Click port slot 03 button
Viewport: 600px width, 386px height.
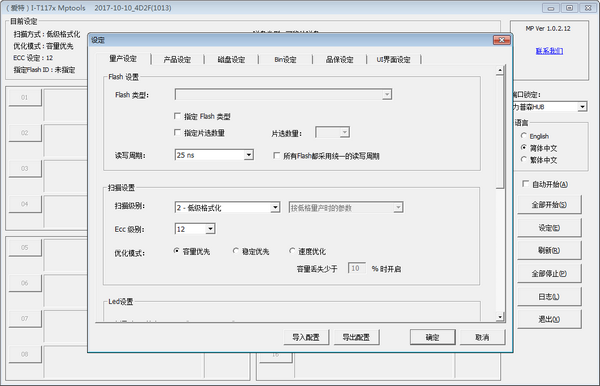coord(25,168)
